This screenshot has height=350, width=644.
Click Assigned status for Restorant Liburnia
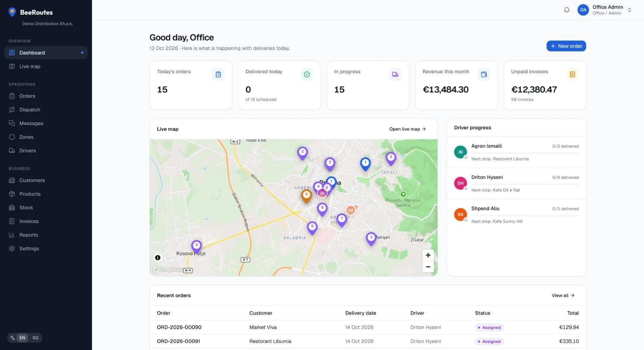(489, 341)
